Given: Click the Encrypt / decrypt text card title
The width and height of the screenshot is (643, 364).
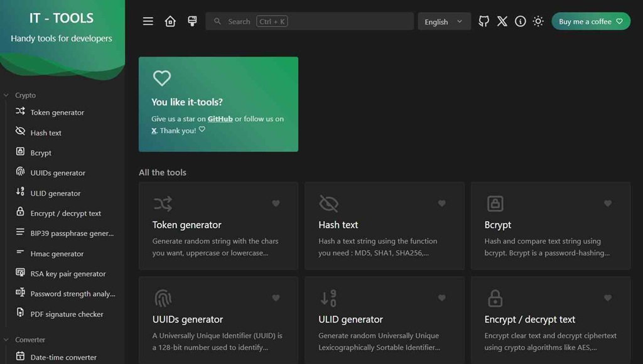Looking at the screenshot, I should coord(529,319).
